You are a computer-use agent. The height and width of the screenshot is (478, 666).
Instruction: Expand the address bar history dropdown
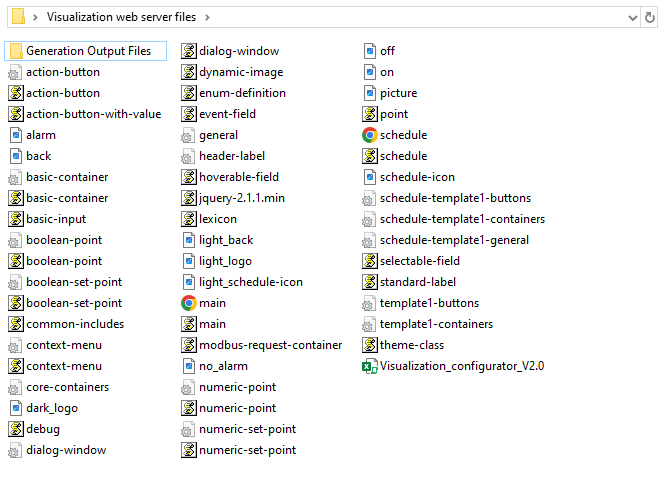[x=632, y=17]
